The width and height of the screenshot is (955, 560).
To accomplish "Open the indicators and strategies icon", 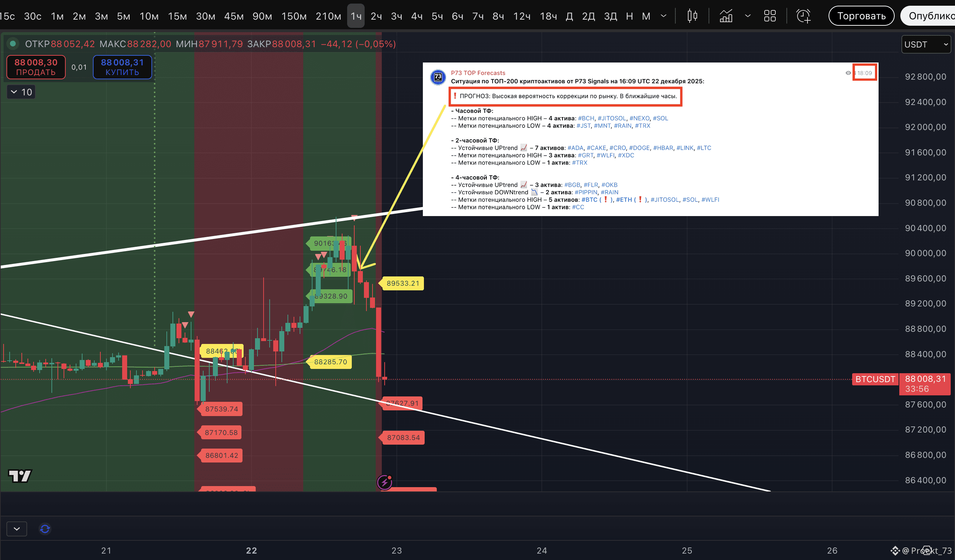I will (726, 16).
